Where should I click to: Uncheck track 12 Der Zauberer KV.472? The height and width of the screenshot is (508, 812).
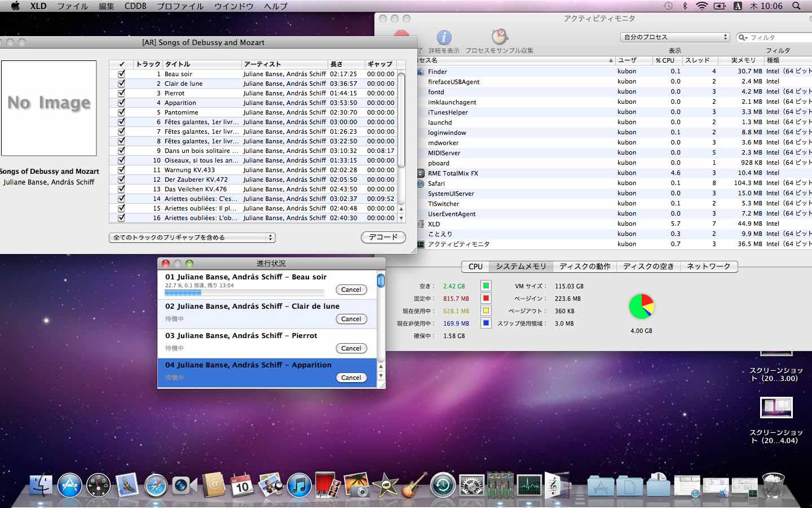[121, 179]
